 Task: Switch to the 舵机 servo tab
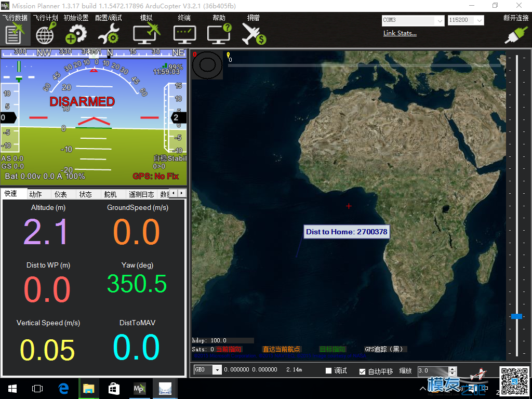coord(110,194)
